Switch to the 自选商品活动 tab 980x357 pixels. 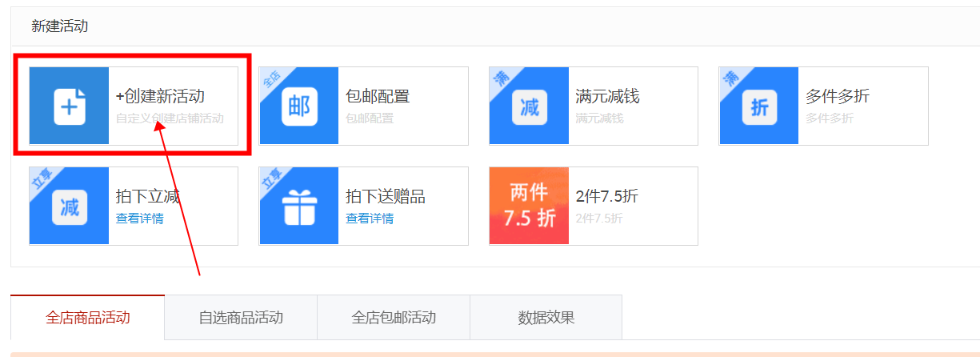tap(241, 318)
